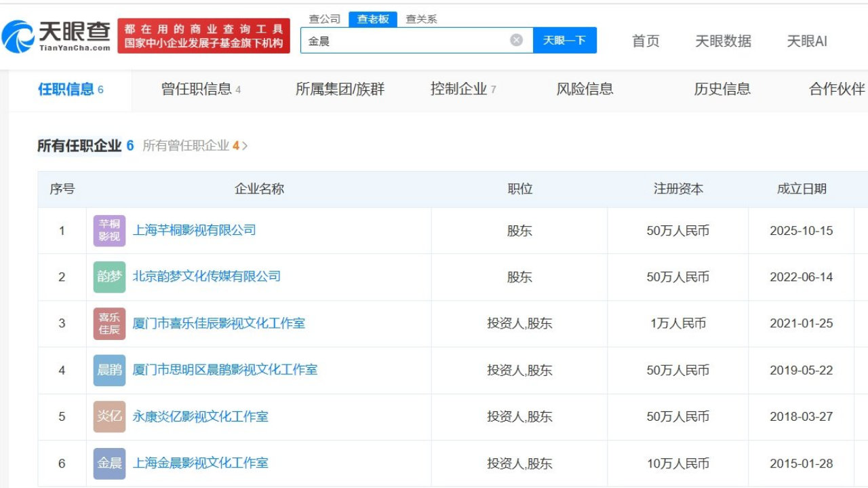Go to 首页 in top navigation
The height and width of the screenshot is (488, 868).
pyautogui.click(x=646, y=41)
